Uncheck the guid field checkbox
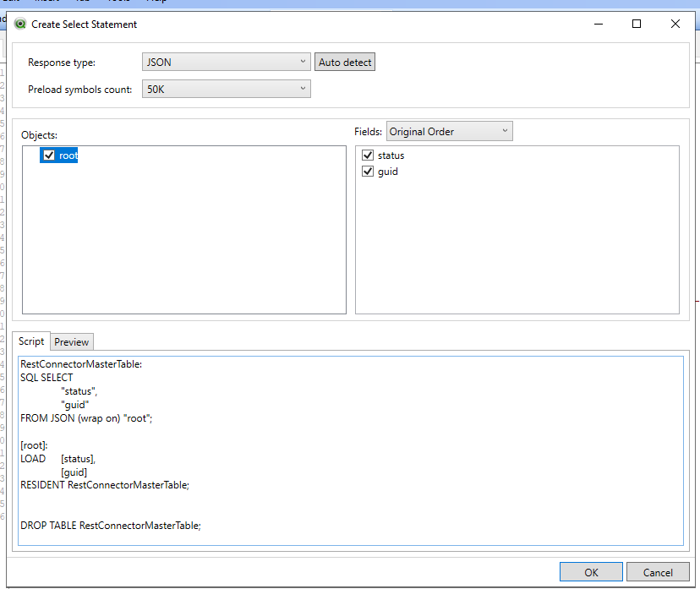The image size is (700, 589). click(x=368, y=172)
